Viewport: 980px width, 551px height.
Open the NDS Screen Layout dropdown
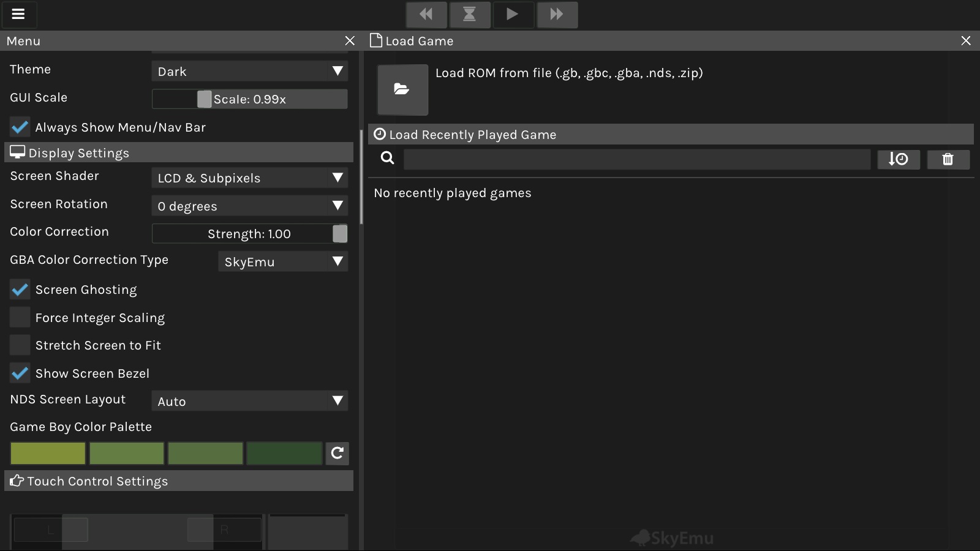click(x=249, y=401)
